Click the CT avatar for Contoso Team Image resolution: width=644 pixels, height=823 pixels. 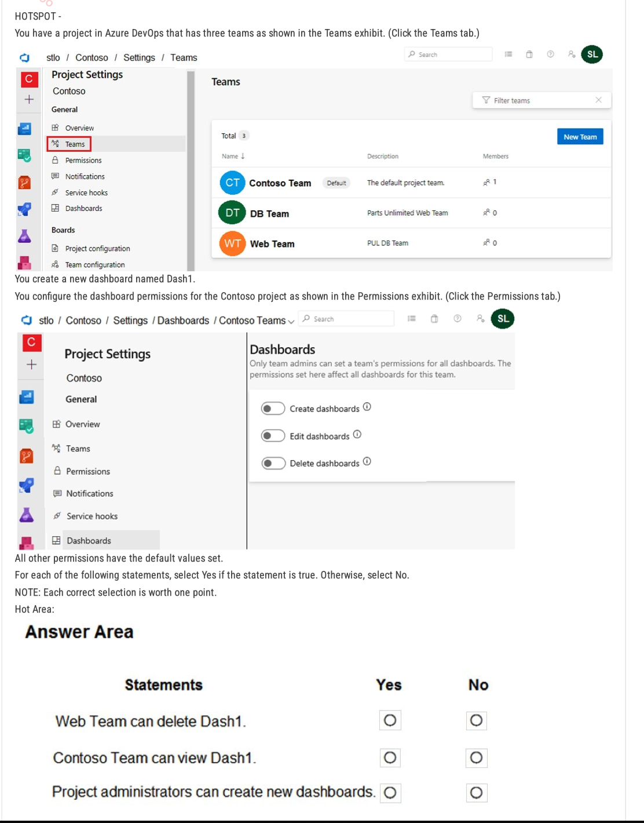click(x=232, y=183)
